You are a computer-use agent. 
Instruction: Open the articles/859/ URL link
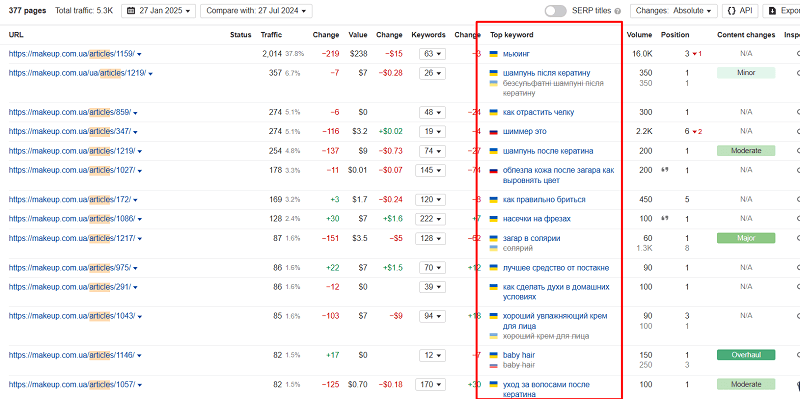point(69,112)
